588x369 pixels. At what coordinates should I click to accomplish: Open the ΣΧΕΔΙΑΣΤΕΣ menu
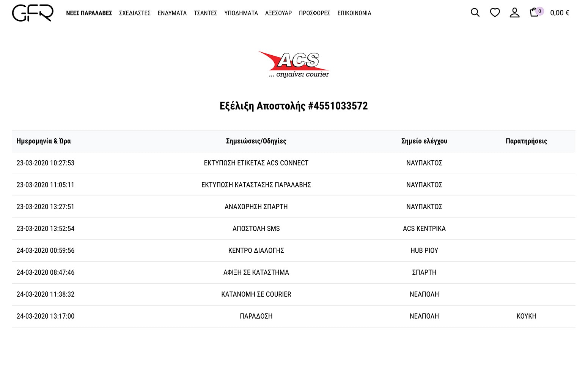[x=135, y=13]
